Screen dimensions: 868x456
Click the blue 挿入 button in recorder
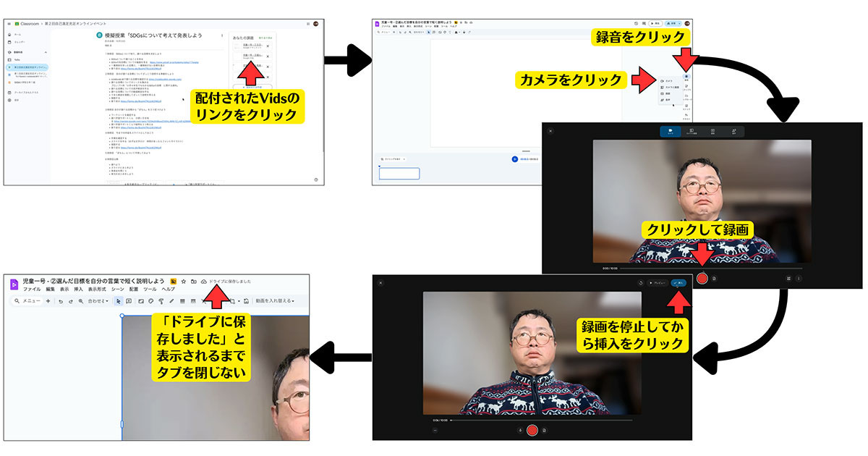click(x=678, y=283)
